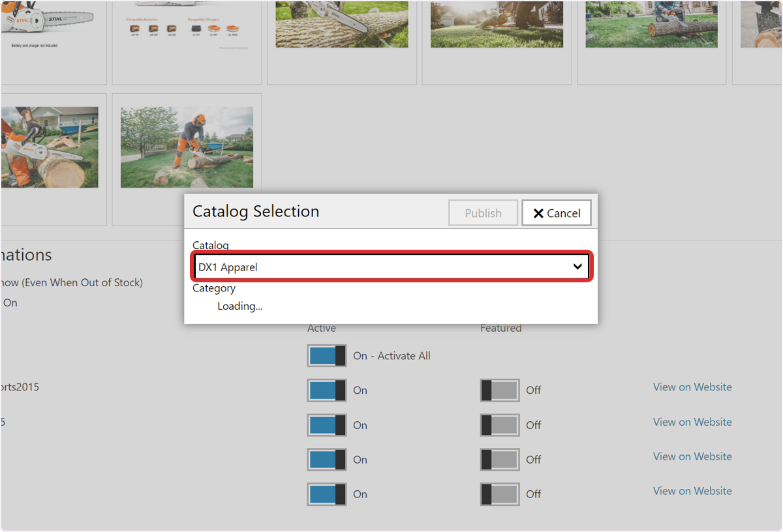Image resolution: width=783 pixels, height=532 pixels.
Task: Click the chevron arrow of the Catalog combo box
Action: coord(577,267)
